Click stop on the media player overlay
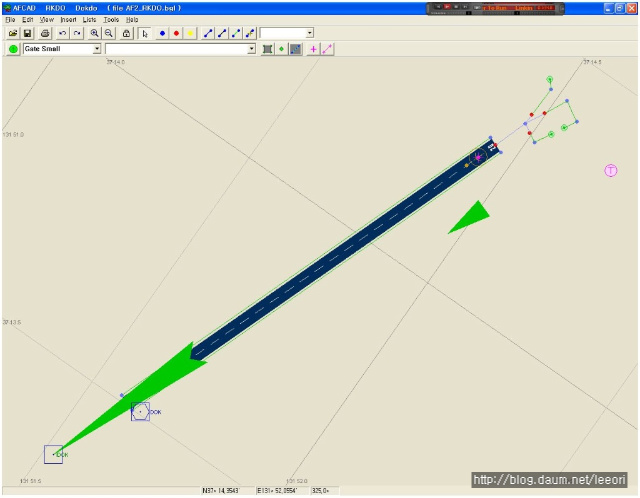 [x=456, y=7]
